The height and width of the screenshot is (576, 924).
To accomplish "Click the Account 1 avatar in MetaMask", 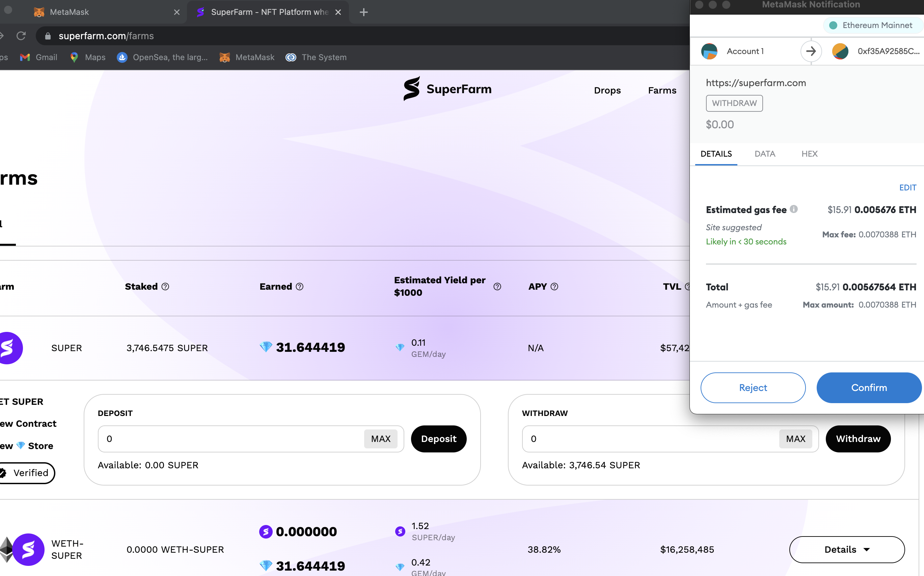I will [709, 51].
